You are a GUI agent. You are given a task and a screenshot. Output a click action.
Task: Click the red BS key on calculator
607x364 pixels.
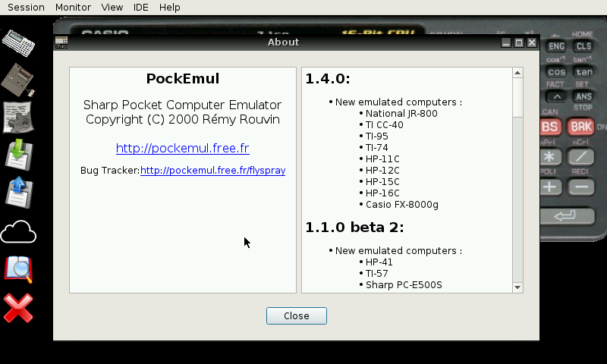click(549, 127)
